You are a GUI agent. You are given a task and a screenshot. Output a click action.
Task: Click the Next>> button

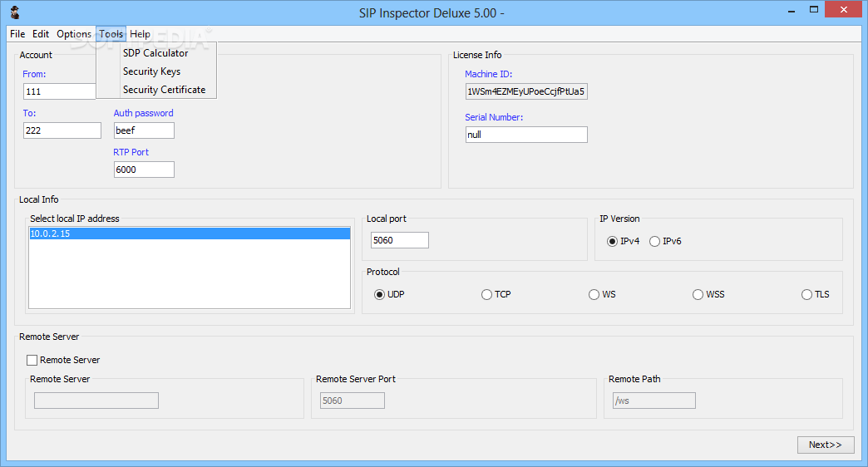pos(826,445)
